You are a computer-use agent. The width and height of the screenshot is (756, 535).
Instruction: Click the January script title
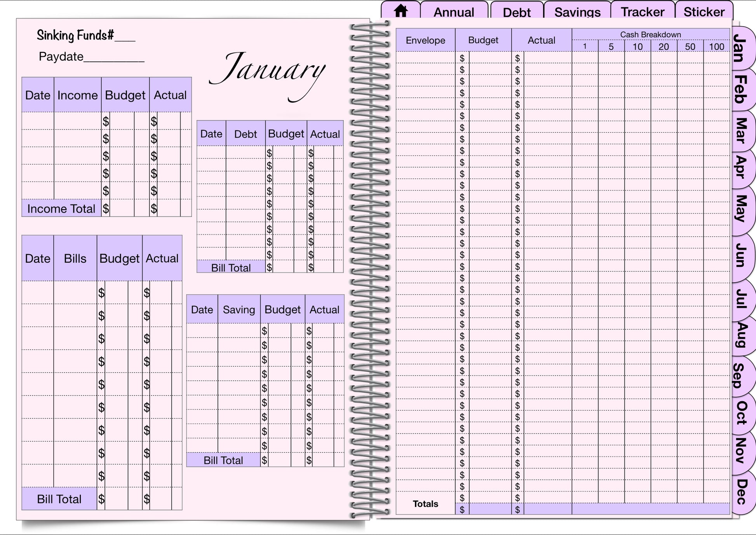click(x=267, y=72)
